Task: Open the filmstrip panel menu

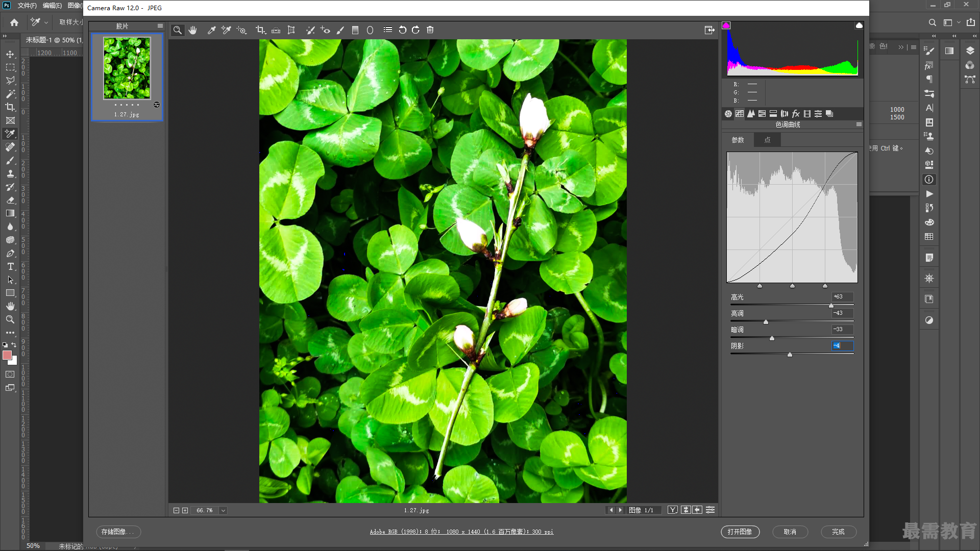Action: coord(160,26)
